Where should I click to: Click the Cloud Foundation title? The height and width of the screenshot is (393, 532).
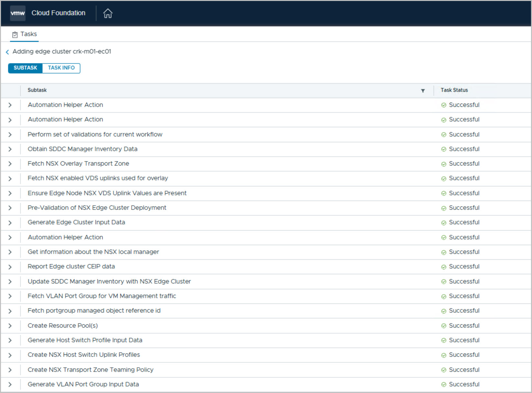tap(59, 13)
